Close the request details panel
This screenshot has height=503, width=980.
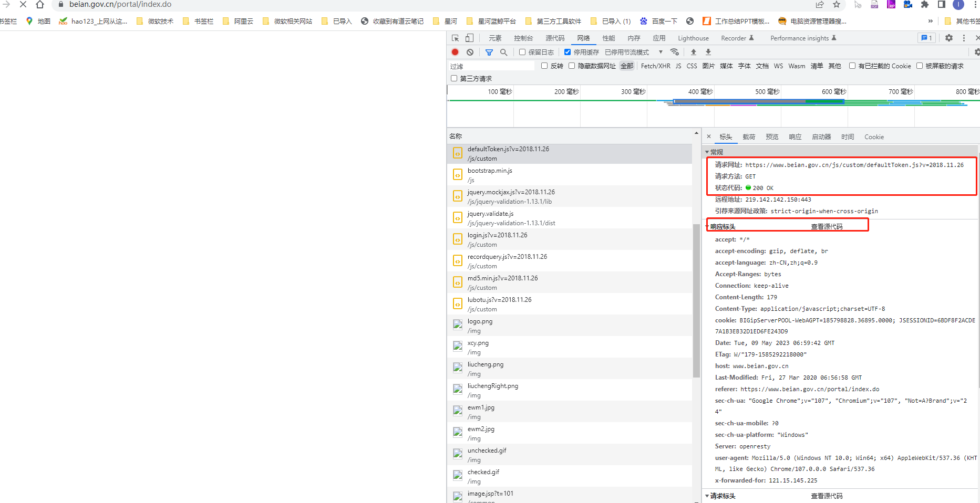709,137
